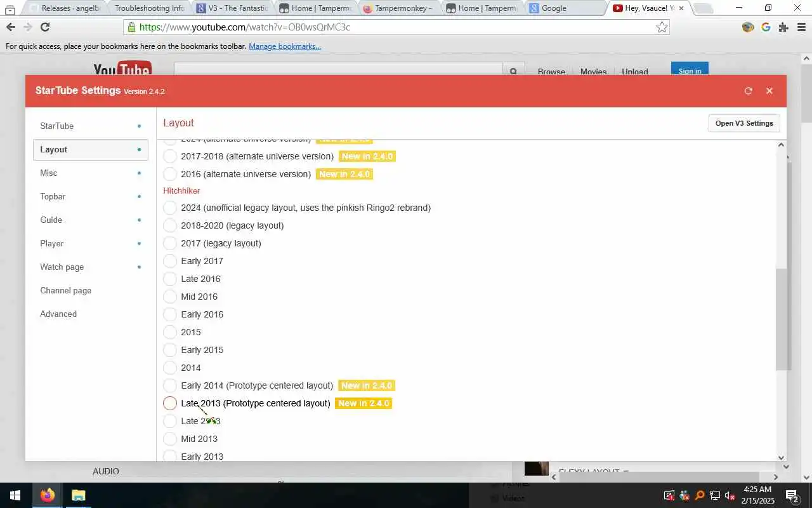Open the Advanced settings category

91,314
